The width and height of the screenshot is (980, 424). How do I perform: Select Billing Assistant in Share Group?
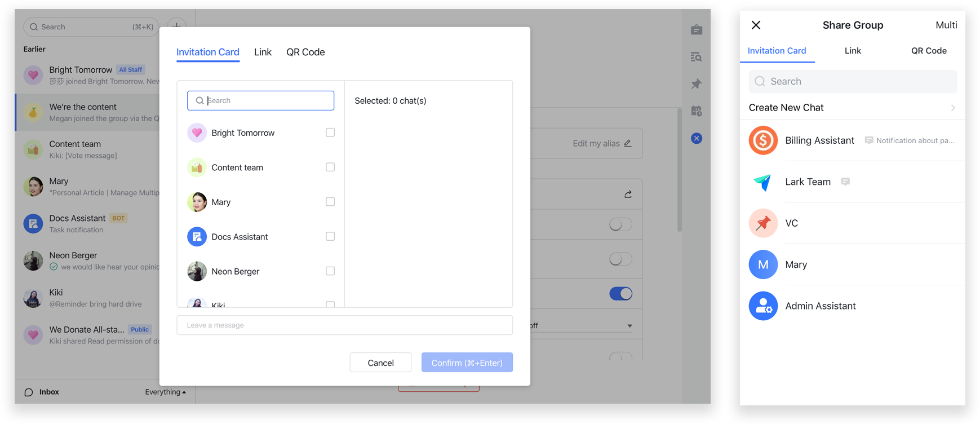pos(853,140)
